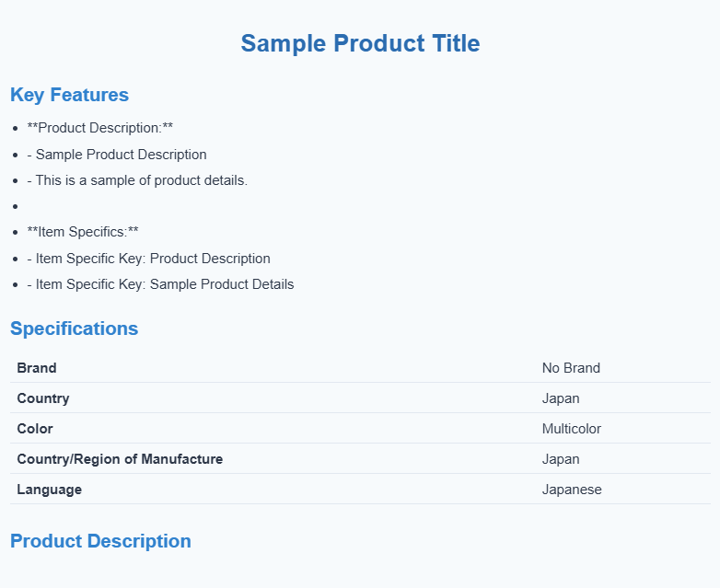This screenshot has width=720, height=588.
Task: Click the **Product Description:** bullet text
Action: pos(100,128)
